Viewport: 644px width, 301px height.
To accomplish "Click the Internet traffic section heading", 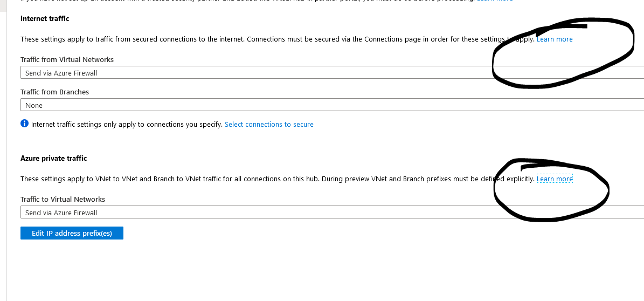I will [45, 19].
